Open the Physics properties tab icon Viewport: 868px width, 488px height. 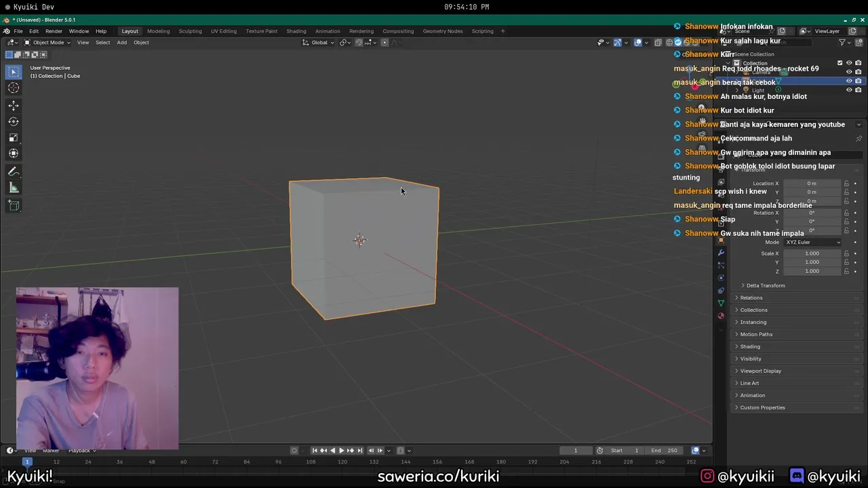tap(721, 278)
